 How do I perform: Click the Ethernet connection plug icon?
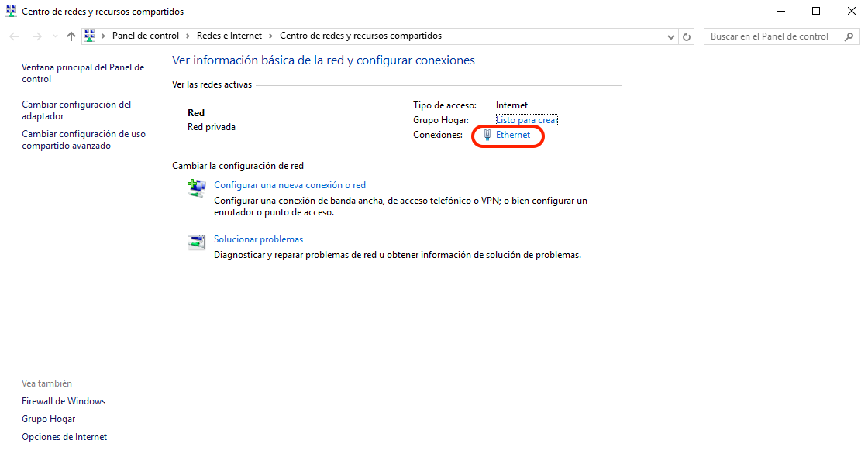487,135
